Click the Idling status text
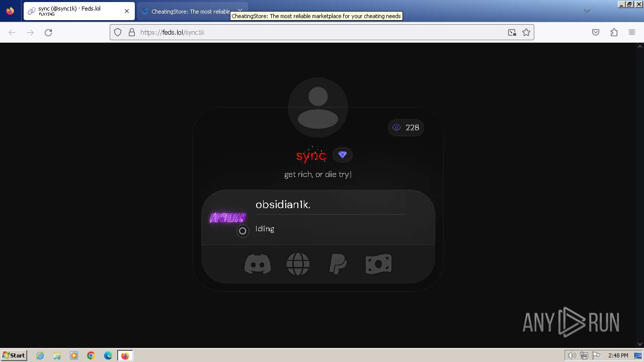Viewport: 644px width, 362px height. click(265, 229)
